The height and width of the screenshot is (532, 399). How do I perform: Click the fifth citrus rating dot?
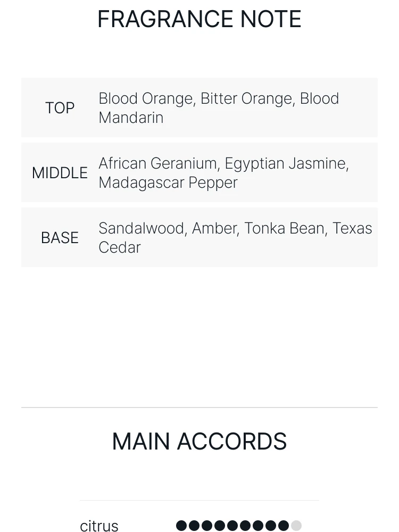pyautogui.click(x=232, y=526)
